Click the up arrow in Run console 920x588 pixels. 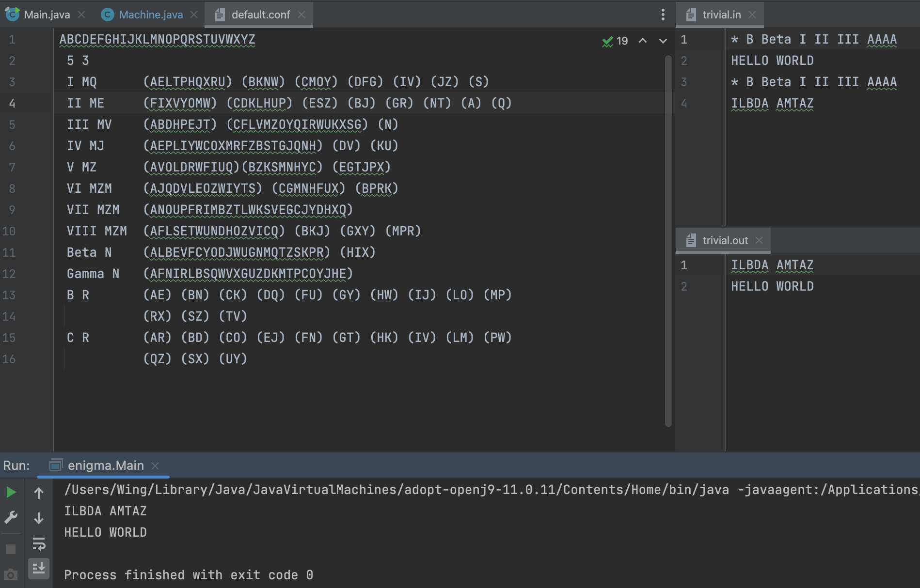39,494
